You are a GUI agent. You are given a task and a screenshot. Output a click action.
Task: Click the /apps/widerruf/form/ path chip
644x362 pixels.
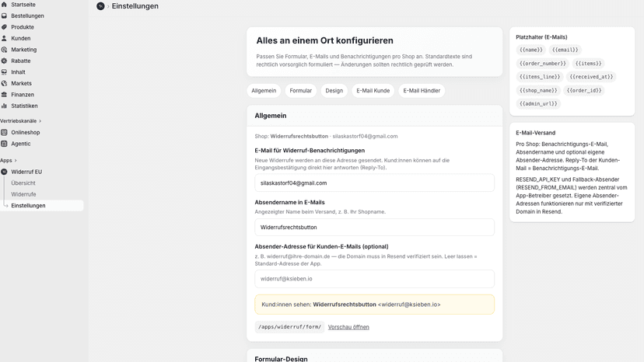tap(289, 327)
